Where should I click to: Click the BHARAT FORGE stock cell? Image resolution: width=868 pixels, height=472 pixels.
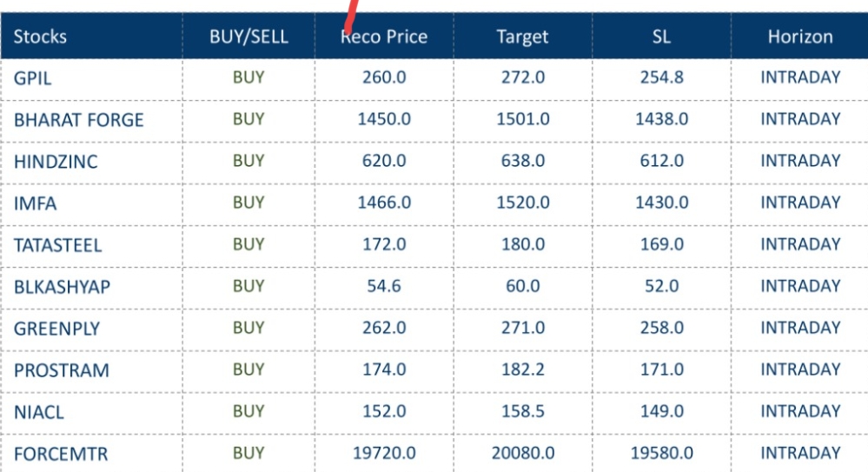(x=78, y=120)
